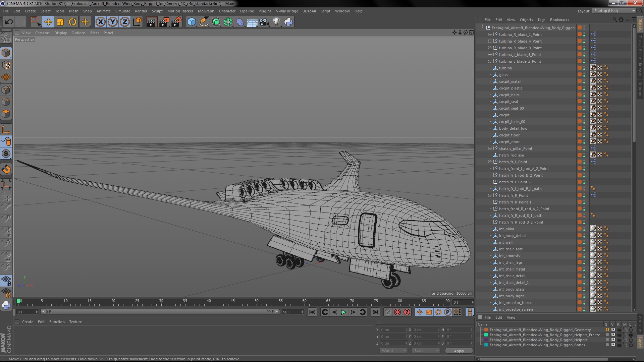Click orange layer swatch of Geometry layer

click(486, 330)
